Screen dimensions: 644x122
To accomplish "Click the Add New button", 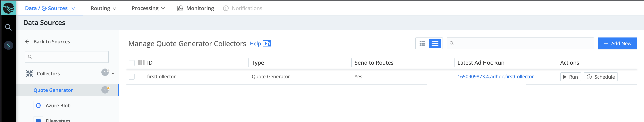I will (x=617, y=44).
